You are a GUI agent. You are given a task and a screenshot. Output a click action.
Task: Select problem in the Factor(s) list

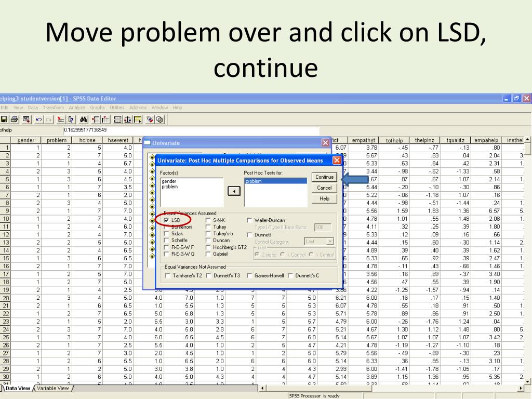[x=170, y=187]
